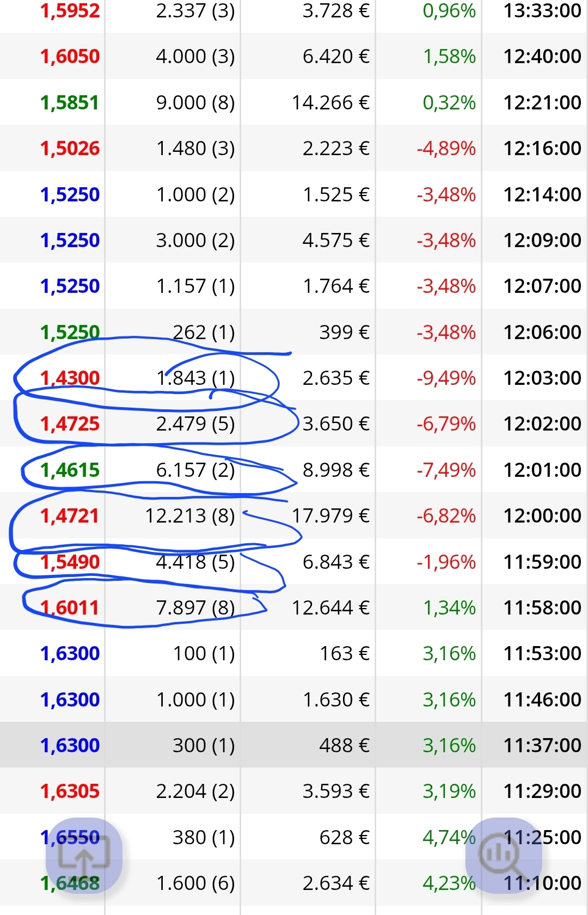The image size is (588, 915).
Task: Click volume 1.157 (1) at 12:07:00
Action: tap(195, 286)
